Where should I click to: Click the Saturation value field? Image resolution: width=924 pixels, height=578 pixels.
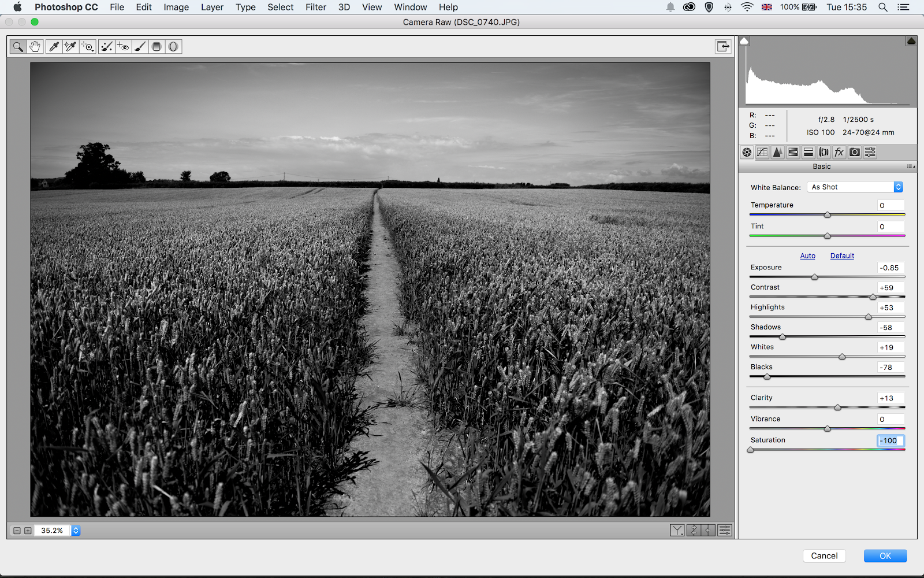891,440
